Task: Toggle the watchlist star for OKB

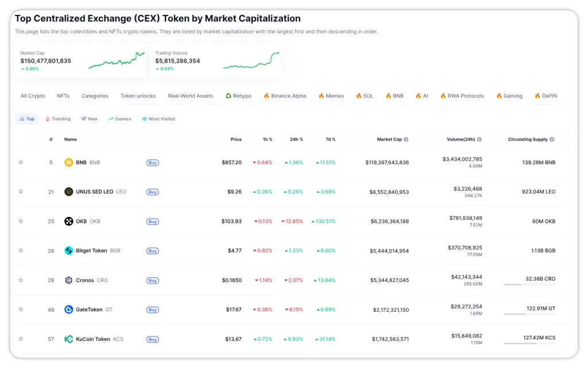Action: tap(21, 222)
